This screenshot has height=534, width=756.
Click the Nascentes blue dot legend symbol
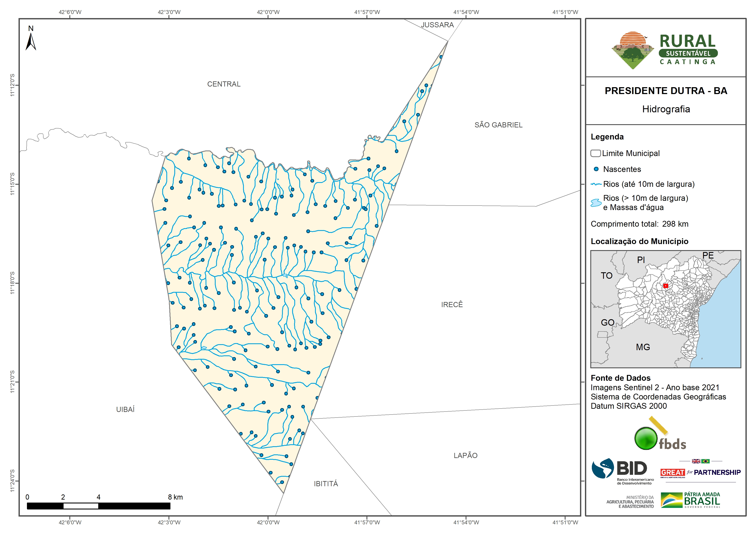click(x=596, y=169)
